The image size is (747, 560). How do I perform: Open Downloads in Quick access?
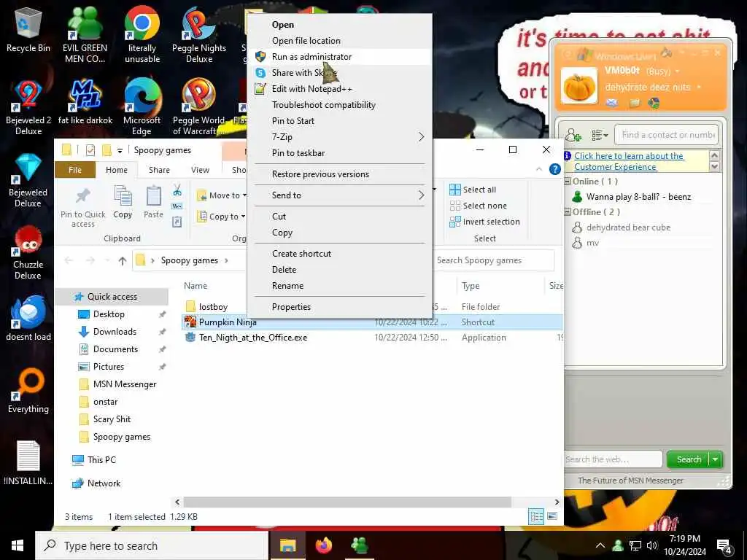115,332
